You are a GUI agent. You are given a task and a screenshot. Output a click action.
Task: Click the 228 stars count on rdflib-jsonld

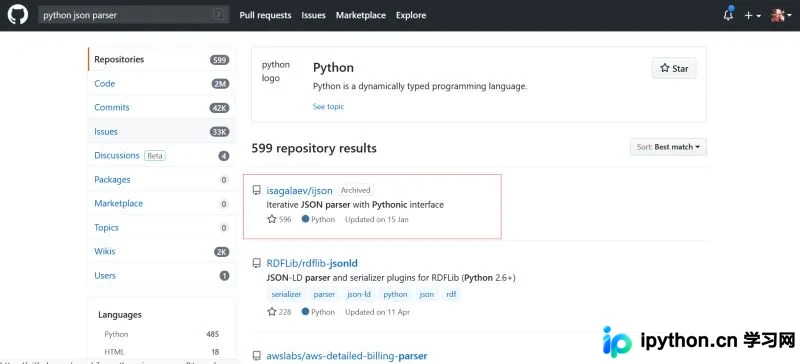click(280, 312)
